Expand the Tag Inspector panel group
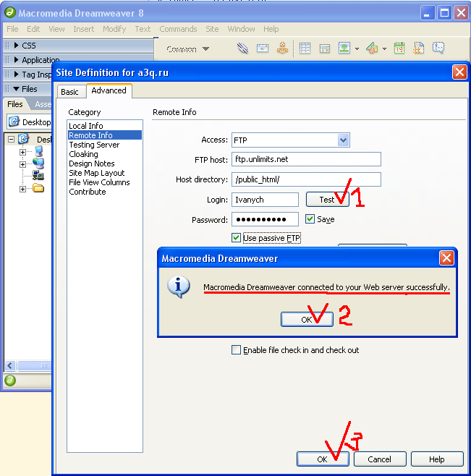471x476 pixels. coord(17,75)
